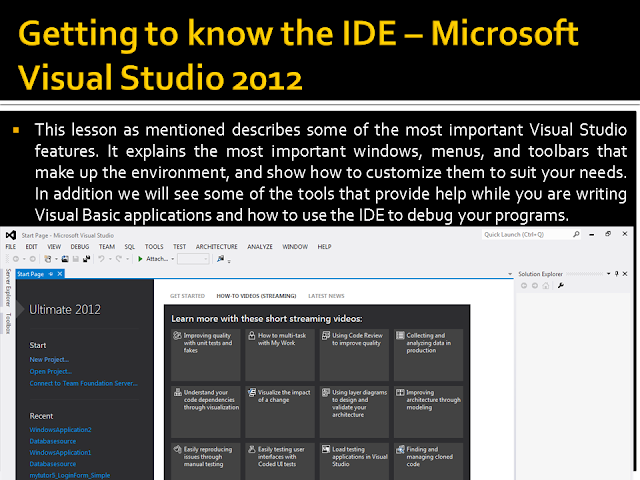
Task: Open the empty solution configurations combo box
Action: (x=193, y=259)
